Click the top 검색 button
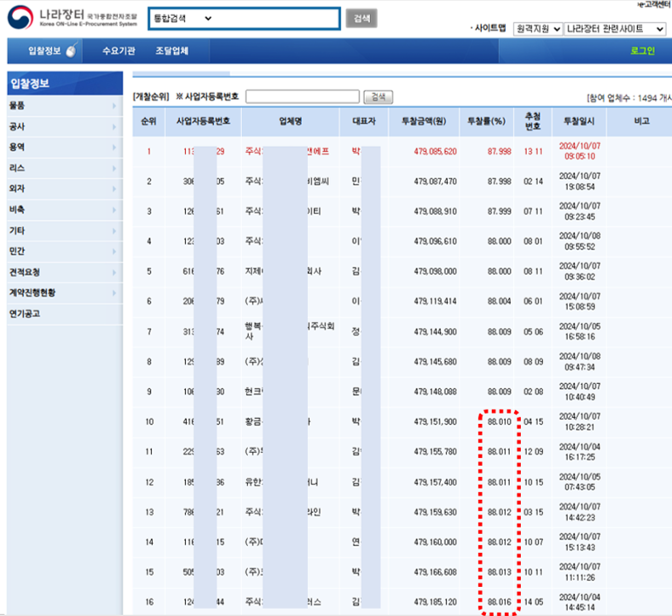The image size is (672, 616). [x=362, y=19]
